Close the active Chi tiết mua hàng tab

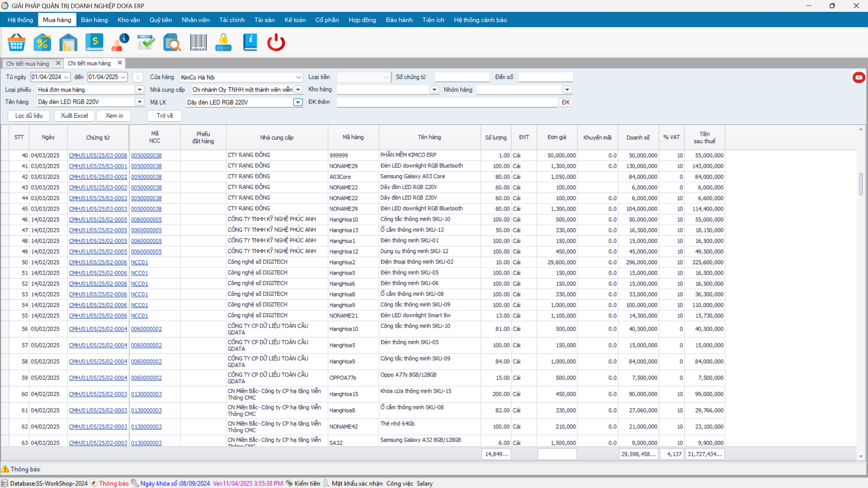[120, 63]
